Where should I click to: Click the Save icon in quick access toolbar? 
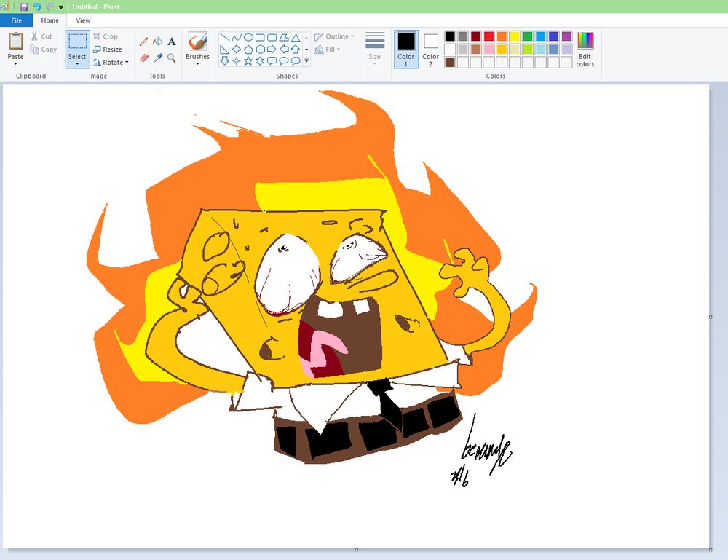point(24,7)
